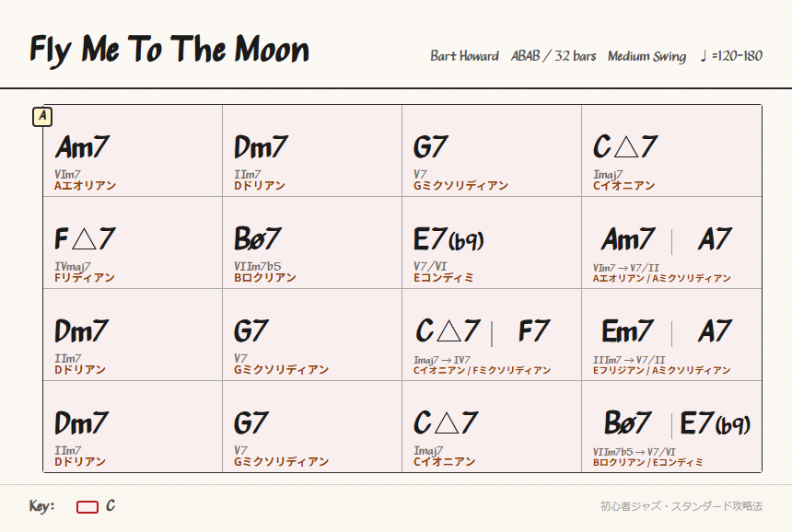Select the FΔ7 chord in second row
Image resolution: width=792 pixels, height=532 pixels.
pos(85,238)
